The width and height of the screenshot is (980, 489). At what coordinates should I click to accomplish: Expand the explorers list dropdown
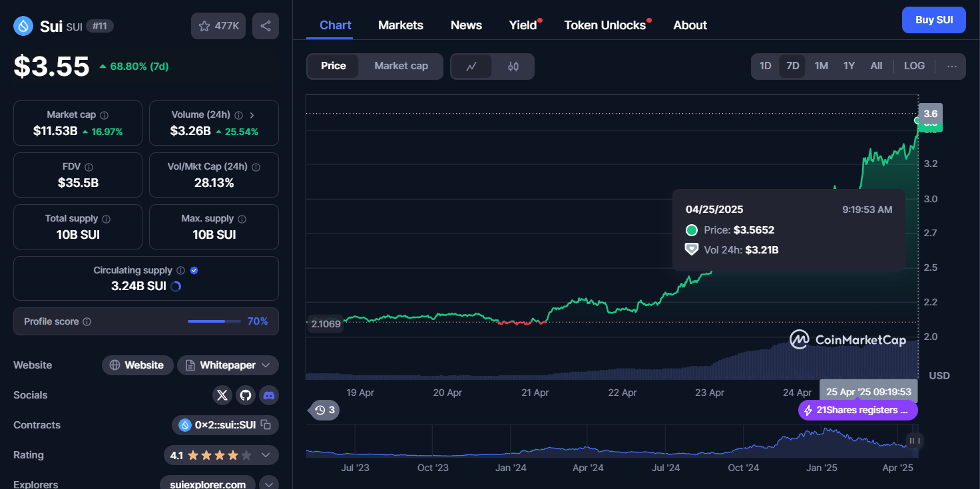(269, 484)
